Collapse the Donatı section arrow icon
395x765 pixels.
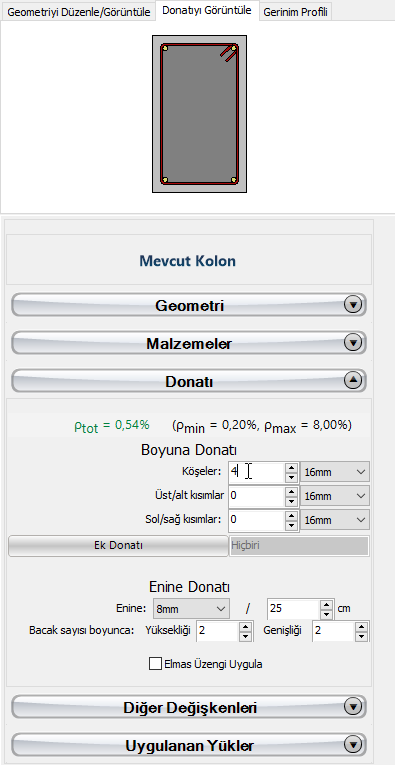click(x=353, y=381)
